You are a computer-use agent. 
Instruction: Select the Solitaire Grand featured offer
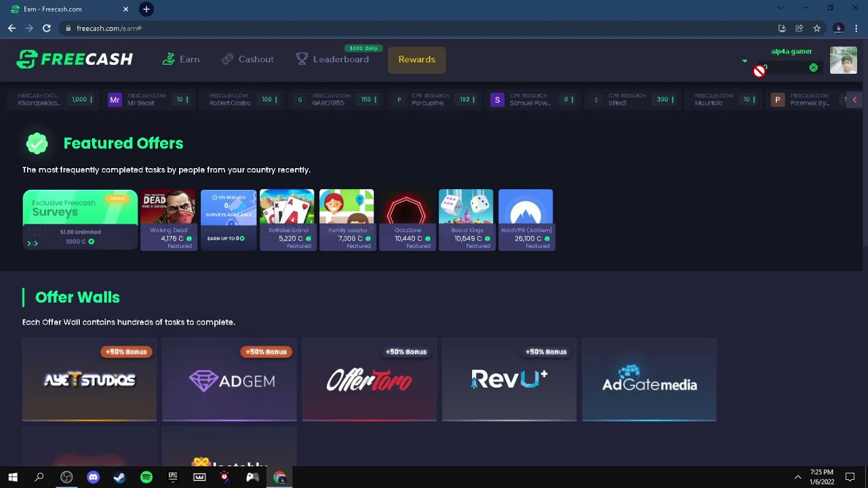point(288,220)
